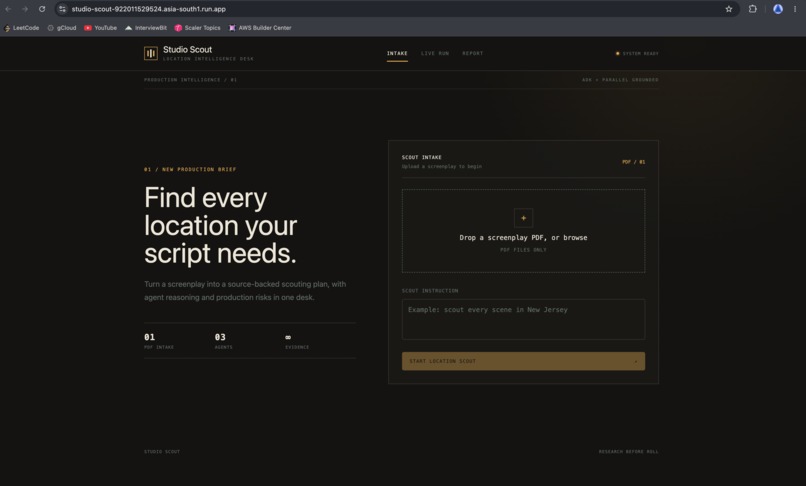Click the "Drop a screenplay PDF, or browse" text
Viewport: 806px width, 486px height.
coord(523,238)
